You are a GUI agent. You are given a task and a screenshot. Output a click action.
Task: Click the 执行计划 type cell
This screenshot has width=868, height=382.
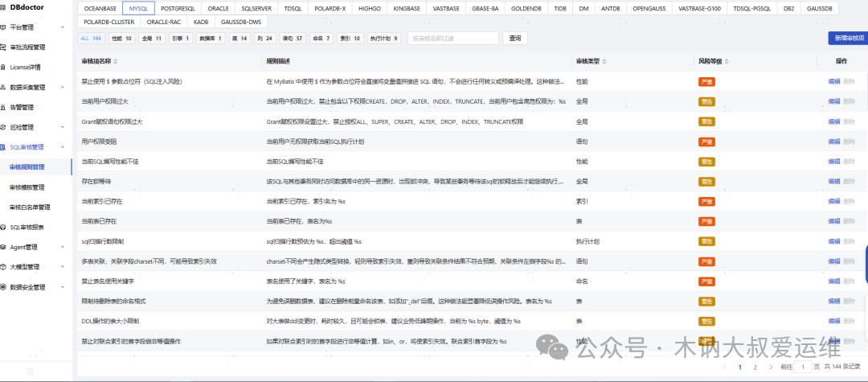588,241
